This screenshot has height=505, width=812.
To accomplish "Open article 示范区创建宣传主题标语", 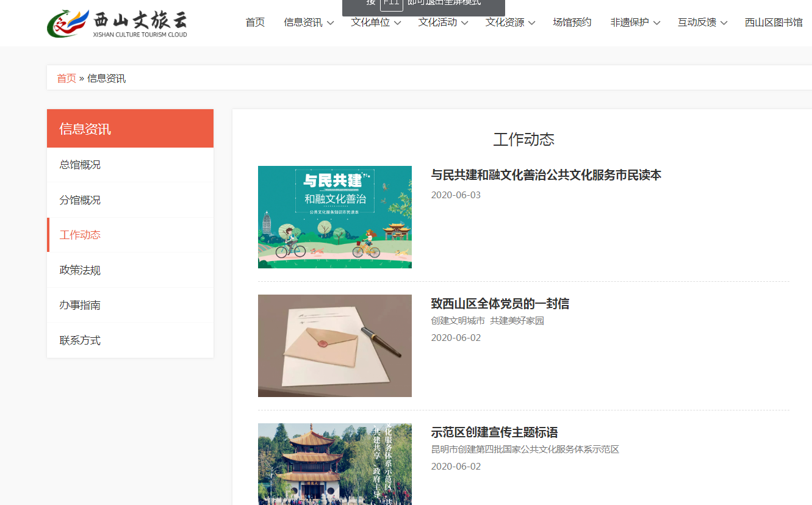I will click(x=494, y=432).
